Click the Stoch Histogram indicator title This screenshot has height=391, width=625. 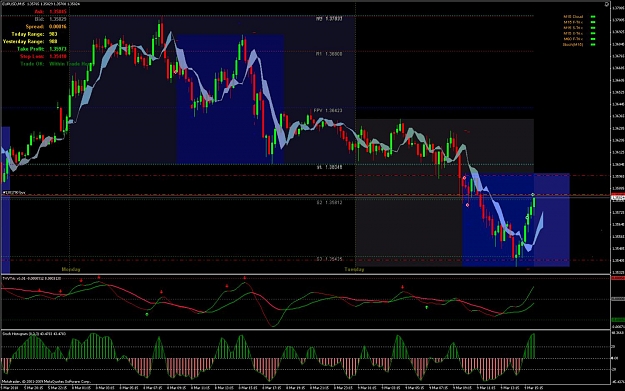coord(34,334)
